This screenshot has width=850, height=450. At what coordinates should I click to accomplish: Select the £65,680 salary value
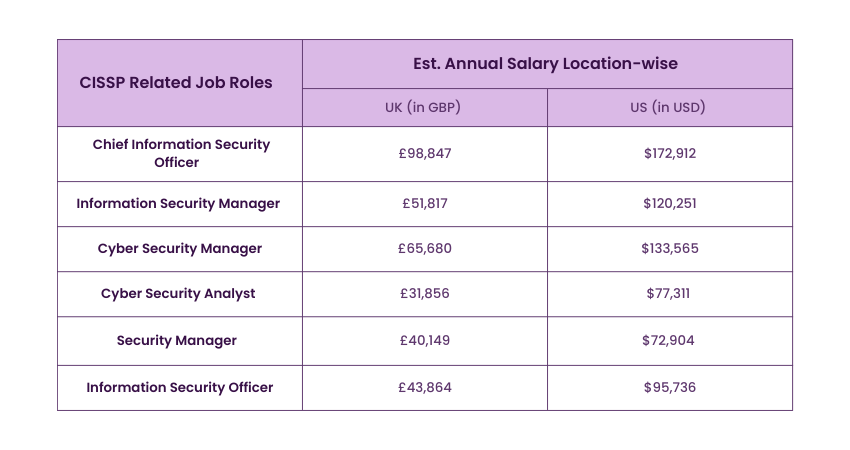(x=425, y=248)
